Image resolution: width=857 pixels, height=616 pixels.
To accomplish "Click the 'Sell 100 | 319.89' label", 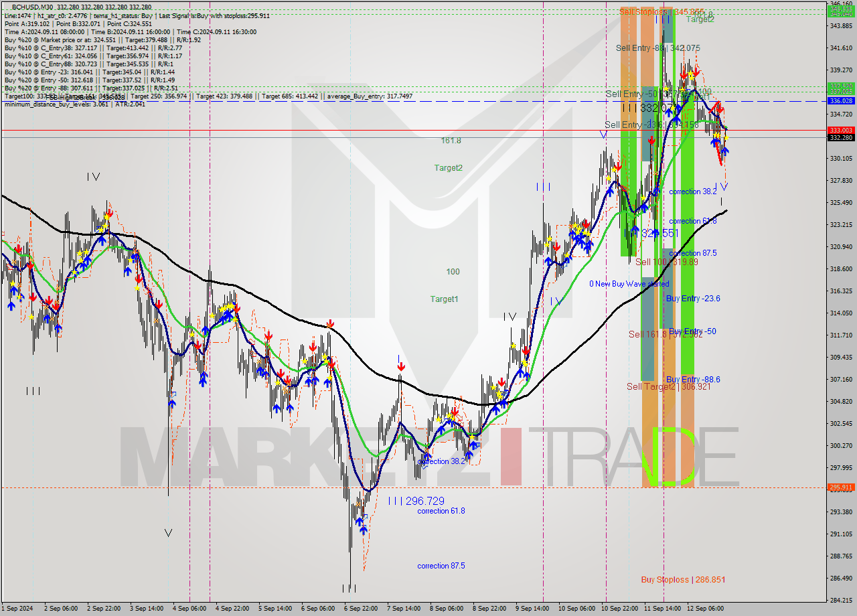I will (667, 262).
